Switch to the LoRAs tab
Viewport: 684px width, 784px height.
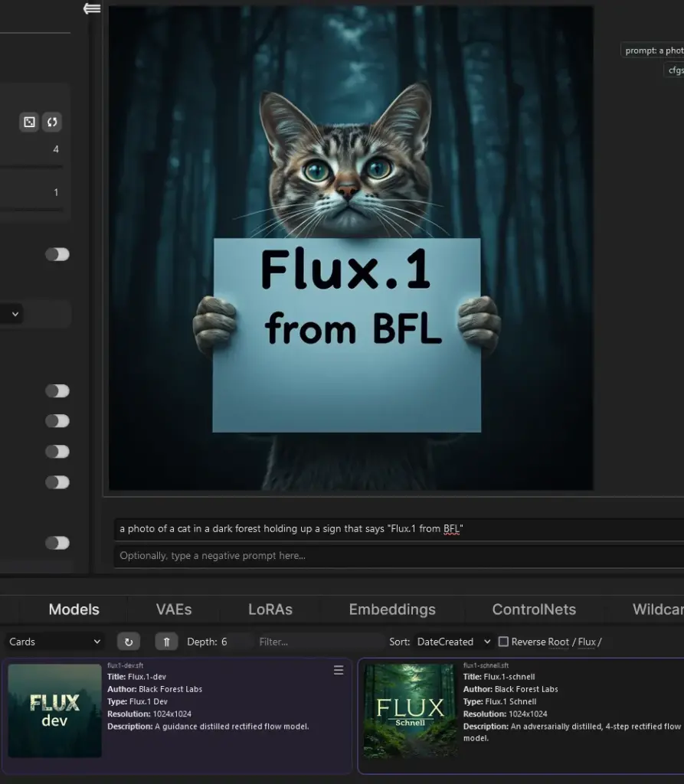pos(270,609)
